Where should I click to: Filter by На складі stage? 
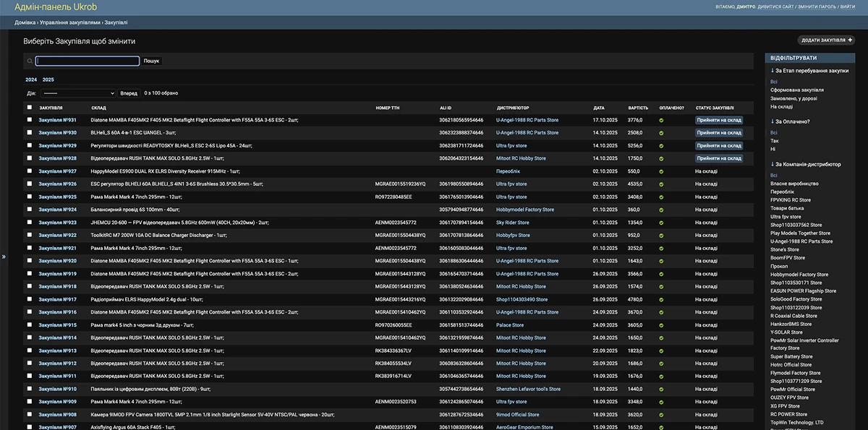point(781,106)
